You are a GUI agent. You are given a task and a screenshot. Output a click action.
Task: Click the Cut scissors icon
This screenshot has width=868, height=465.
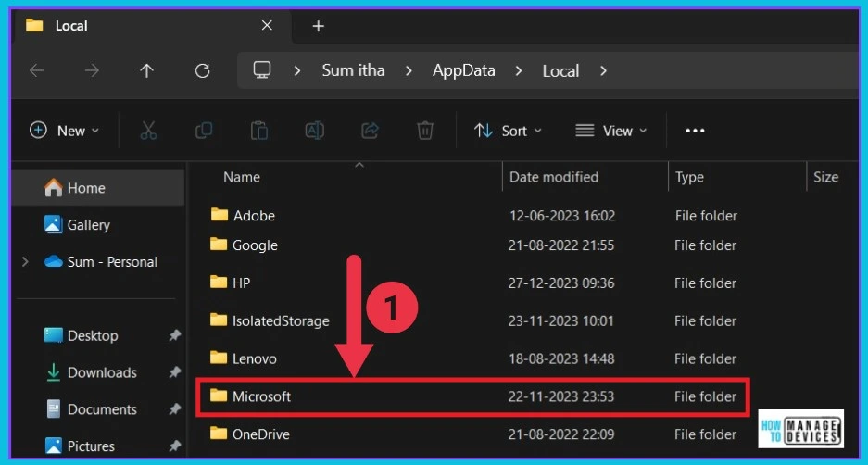tap(148, 131)
